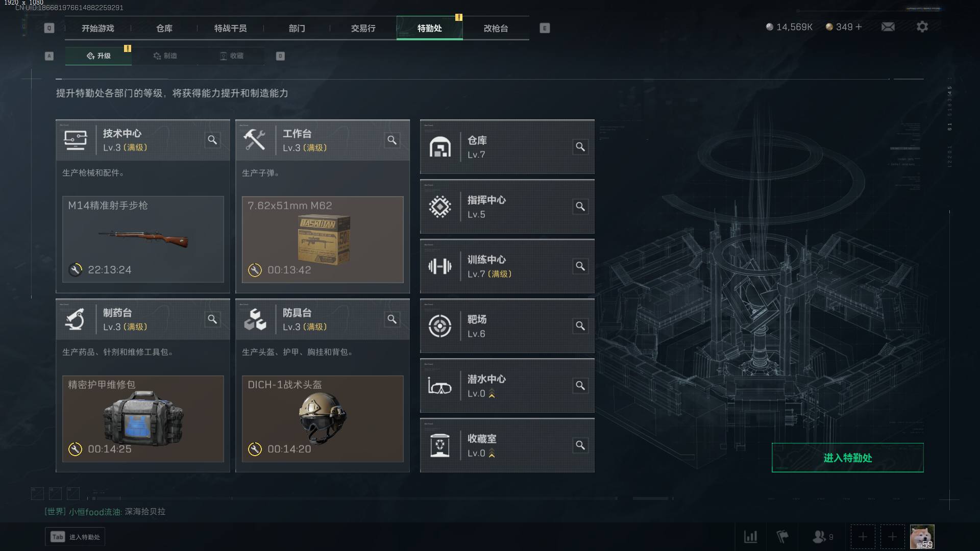Open the mail envelope icon
Screen dimensions: 980x551
888,27
